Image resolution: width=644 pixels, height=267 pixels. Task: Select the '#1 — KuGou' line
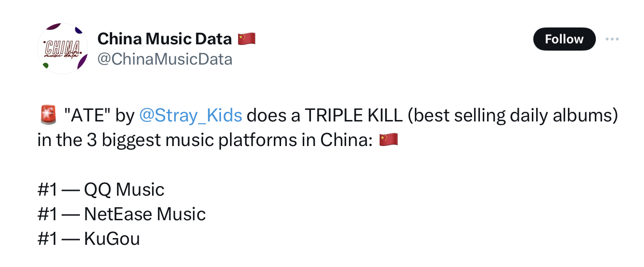point(89,239)
